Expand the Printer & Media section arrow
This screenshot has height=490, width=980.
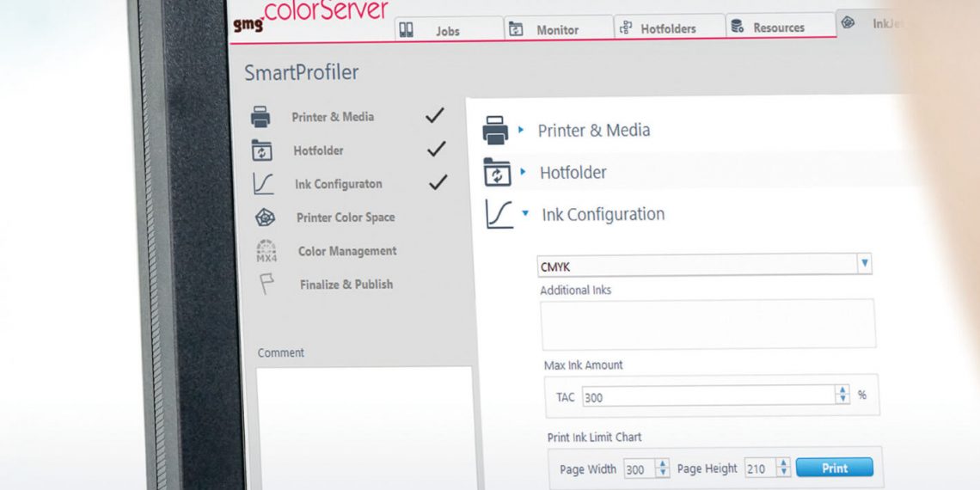(521, 130)
